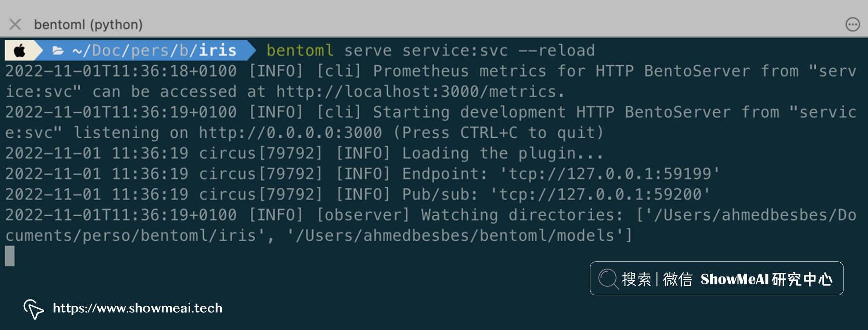
Task: Open the http://localhost:3000/metrics URL
Action: [x=416, y=92]
